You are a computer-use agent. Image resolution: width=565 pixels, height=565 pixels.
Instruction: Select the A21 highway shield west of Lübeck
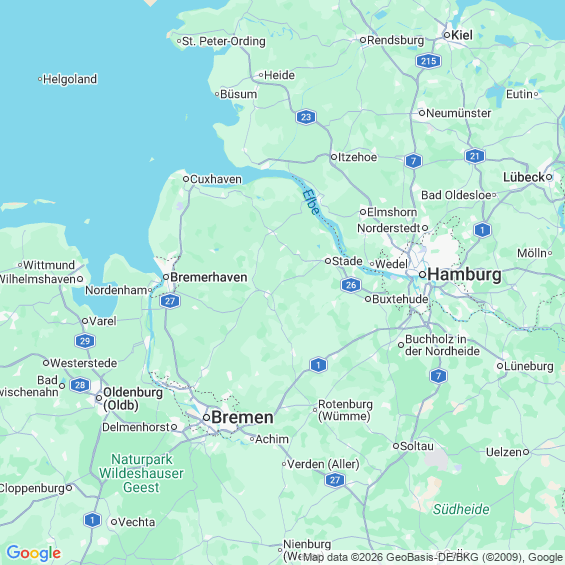pos(475,156)
